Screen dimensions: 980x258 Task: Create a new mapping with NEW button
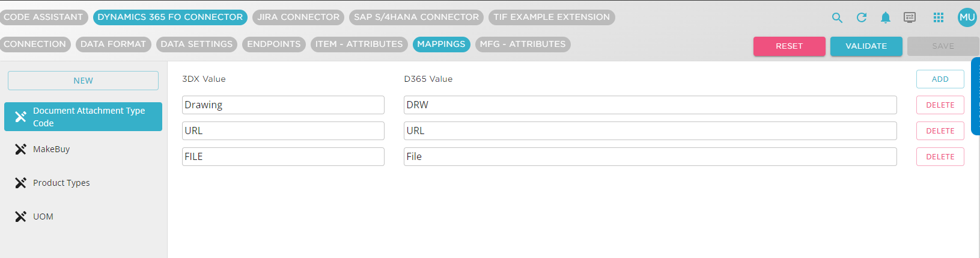pyautogui.click(x=83, y=81)
